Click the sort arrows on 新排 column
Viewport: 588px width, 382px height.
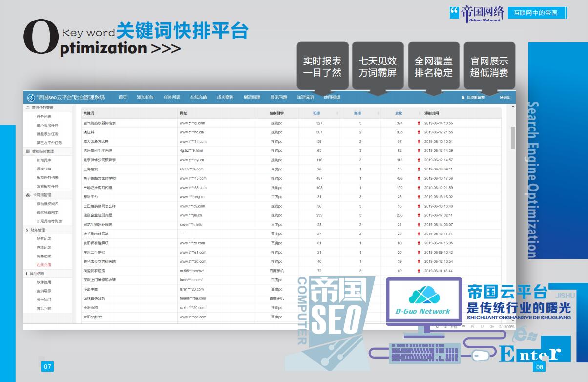coord(378,113)
